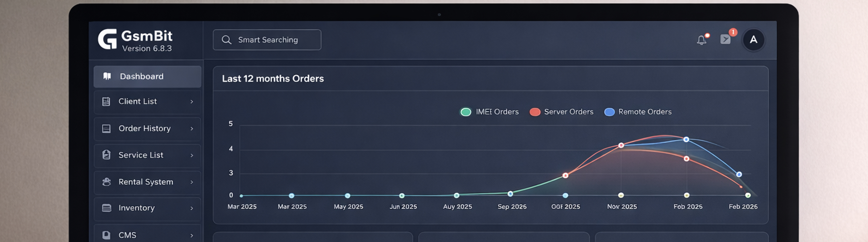Expand the Order History chevron
The height and width of the screenshot is (242, 868).
pyautogui.click(x=192, y=129)
